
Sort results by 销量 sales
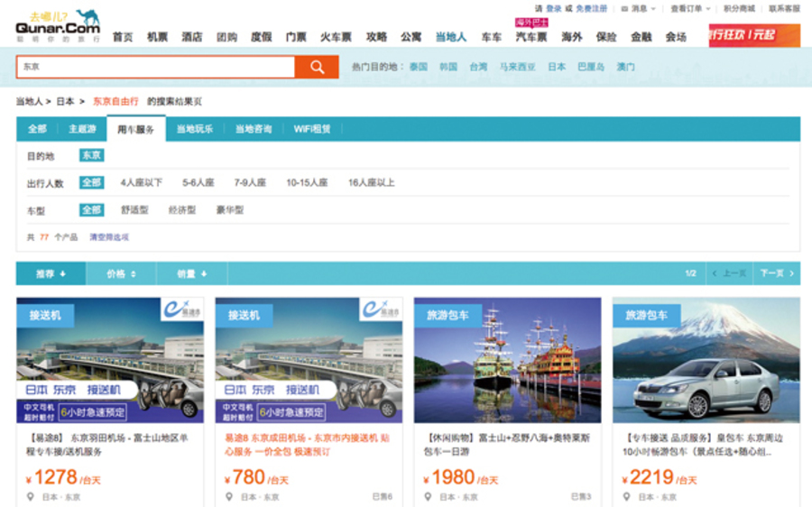point(191,273)
